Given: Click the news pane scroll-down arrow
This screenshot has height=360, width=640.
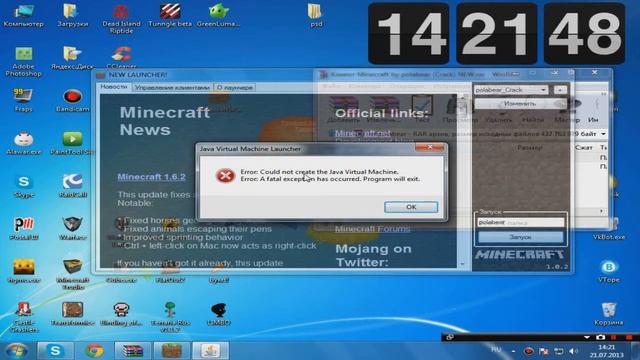Looking at the screenshot, I should [x=462, y=264].
